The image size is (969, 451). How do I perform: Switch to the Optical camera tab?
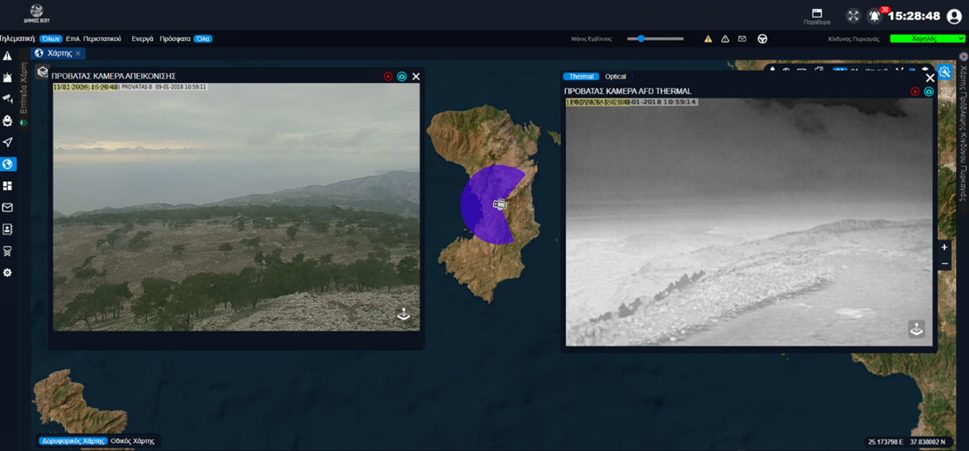click(615, 76)
